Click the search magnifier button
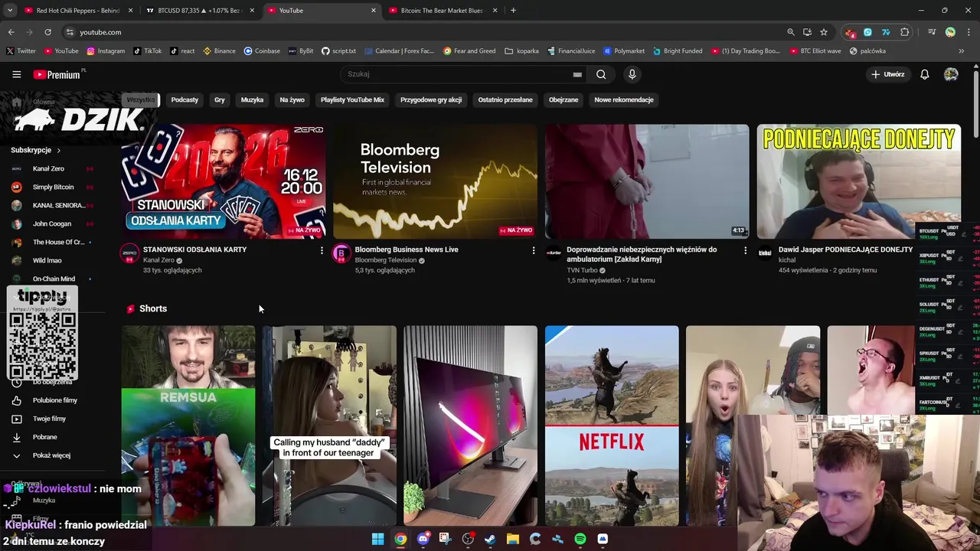The image size is (980, 551). (x=601, y=74)
